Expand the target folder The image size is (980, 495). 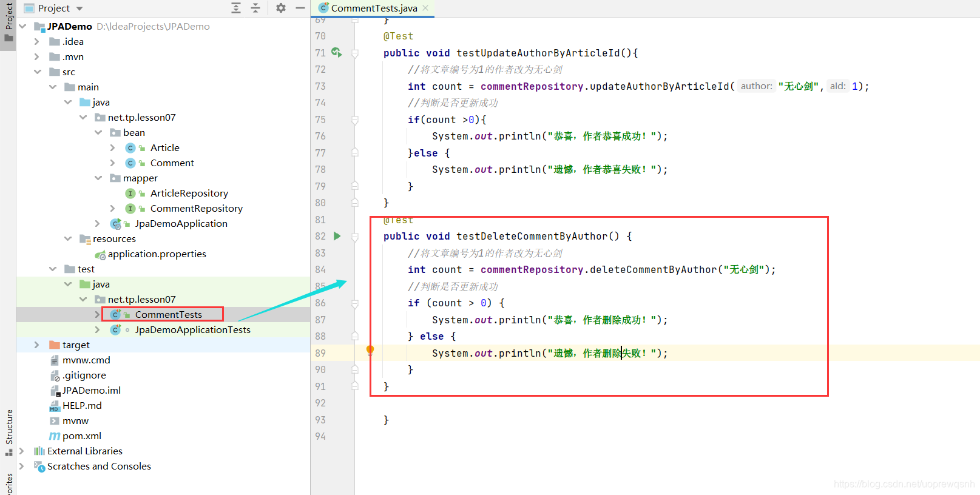click(x=37, y=345)
